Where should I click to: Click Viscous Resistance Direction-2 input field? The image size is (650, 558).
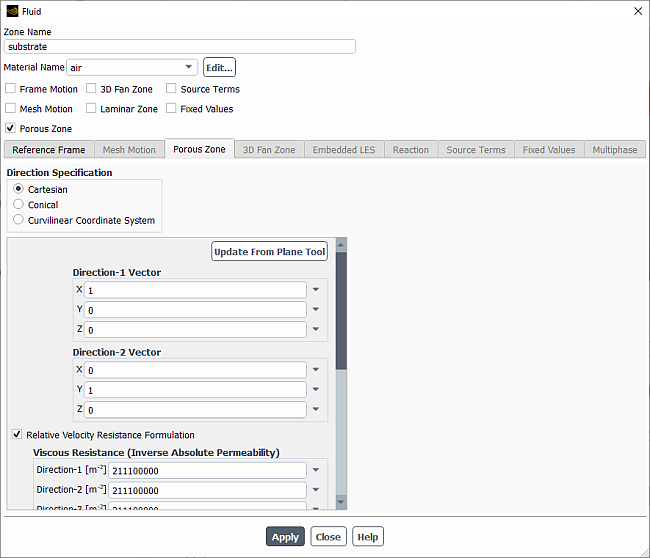(x=207, y=490)
